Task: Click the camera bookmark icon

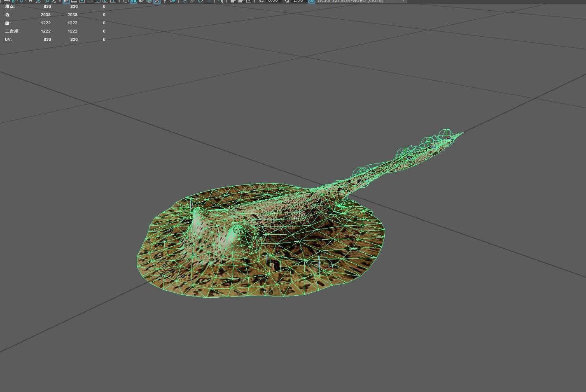Action: tap(30, 1)
